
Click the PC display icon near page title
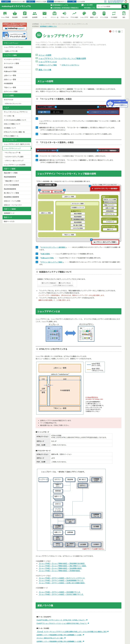point(119,31)
